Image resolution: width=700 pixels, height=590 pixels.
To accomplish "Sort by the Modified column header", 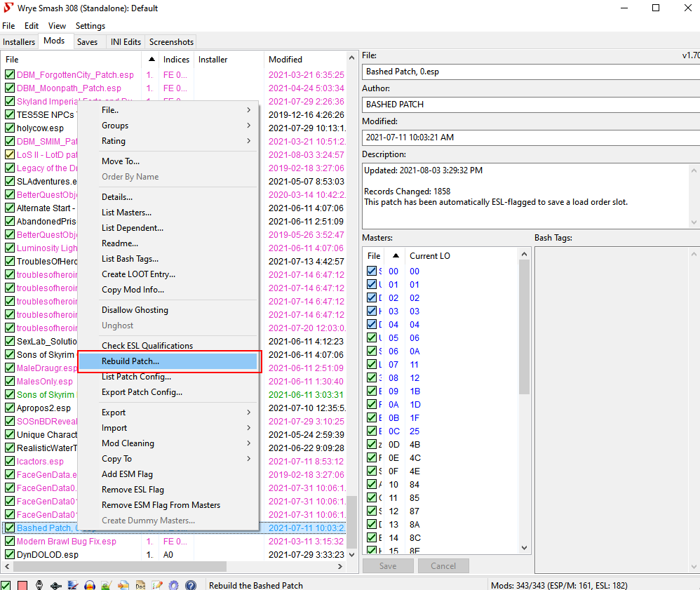I will point(285,60).
